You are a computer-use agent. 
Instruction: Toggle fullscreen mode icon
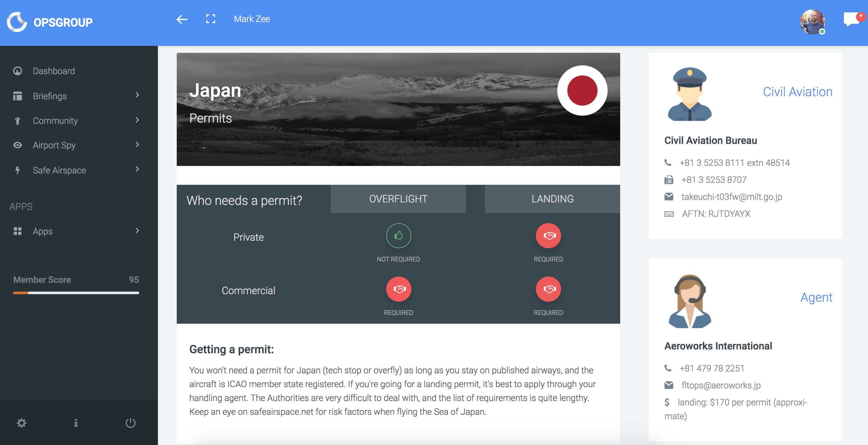[x=211, y=19]
